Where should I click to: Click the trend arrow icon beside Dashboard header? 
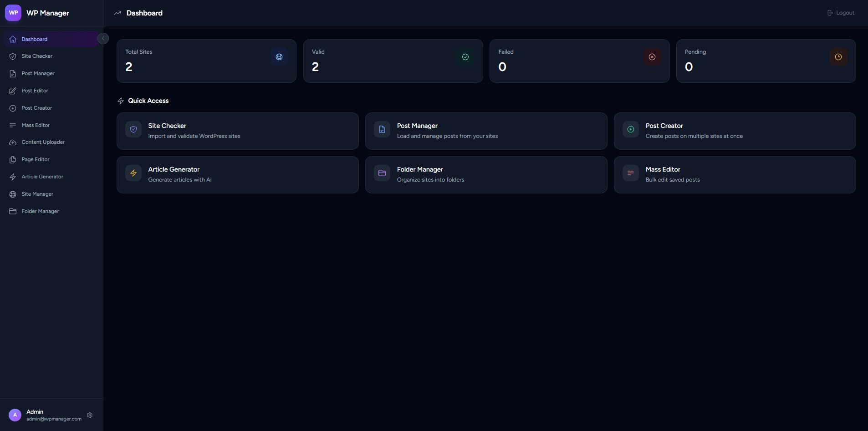click(117, 13)
